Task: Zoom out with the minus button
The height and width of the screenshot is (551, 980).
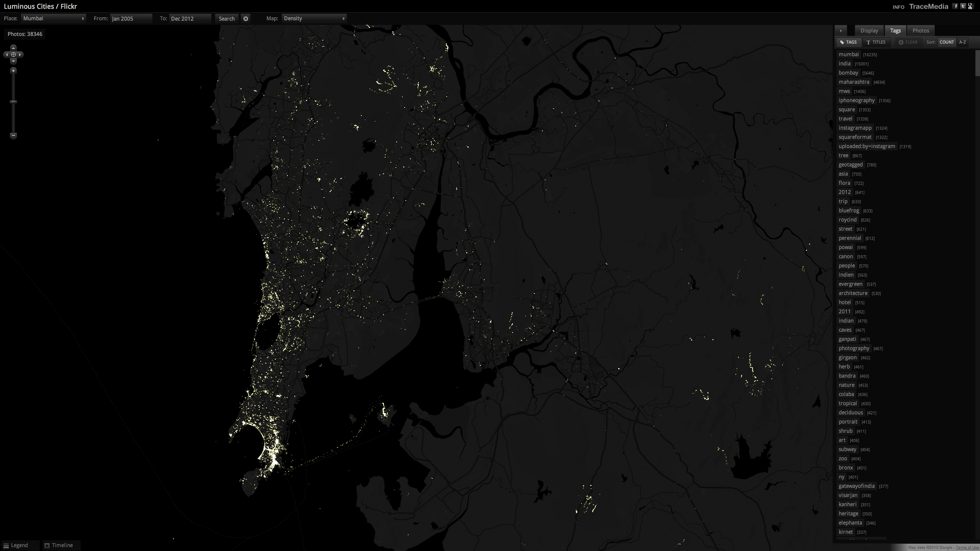Action: 13,135
